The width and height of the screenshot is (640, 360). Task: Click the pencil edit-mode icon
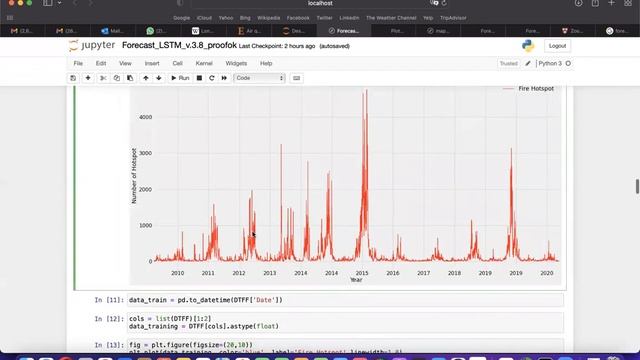[x=528, y=63]
